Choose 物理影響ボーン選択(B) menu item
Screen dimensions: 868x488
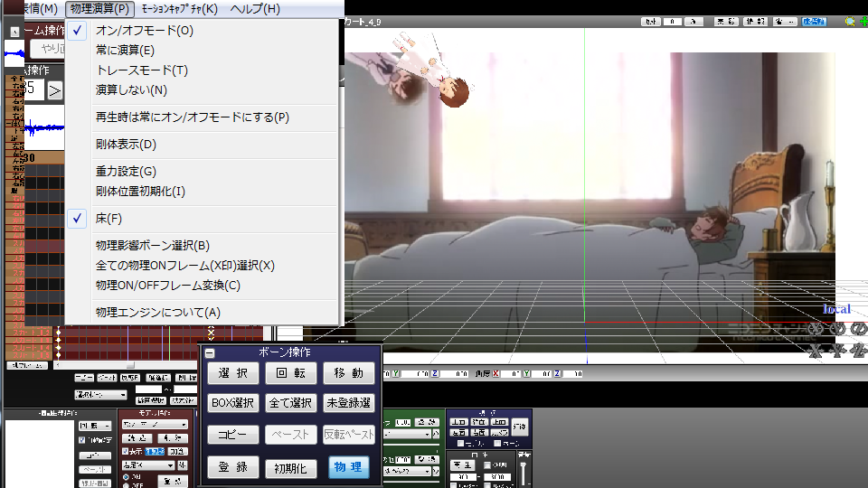201,246
